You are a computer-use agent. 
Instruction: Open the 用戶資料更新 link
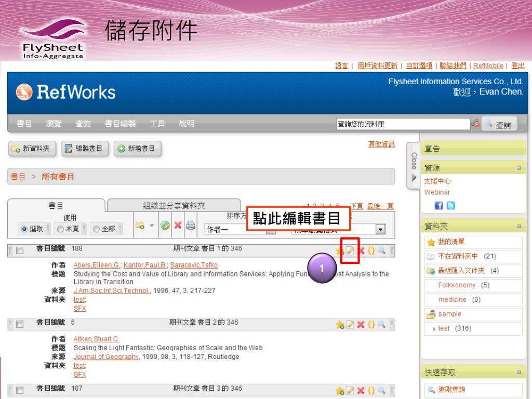[x=377, y=66]
